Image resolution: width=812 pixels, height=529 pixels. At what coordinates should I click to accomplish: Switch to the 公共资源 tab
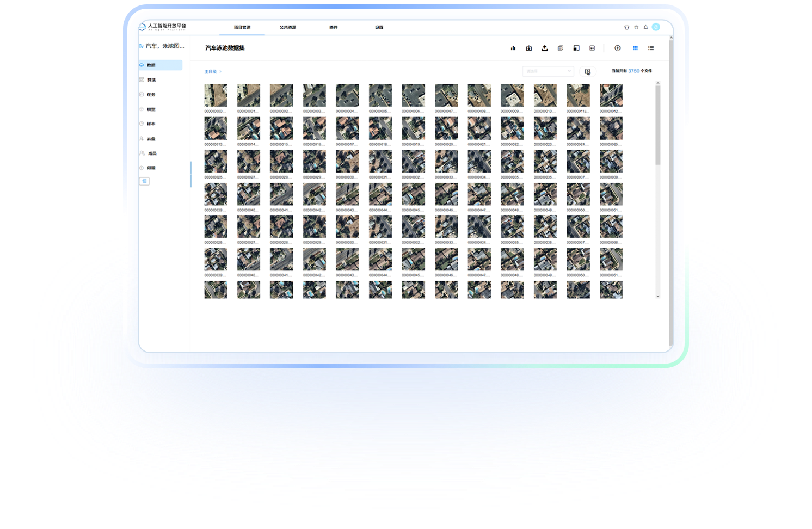[x=287, y=27]
